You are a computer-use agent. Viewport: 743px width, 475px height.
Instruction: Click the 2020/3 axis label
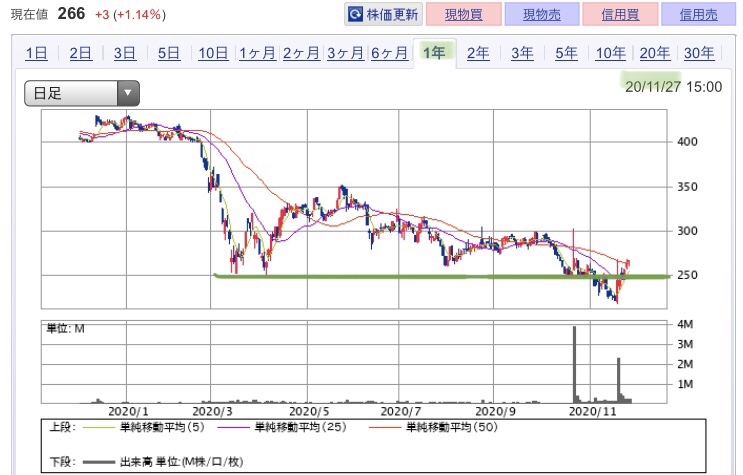(x=213, y=411)
